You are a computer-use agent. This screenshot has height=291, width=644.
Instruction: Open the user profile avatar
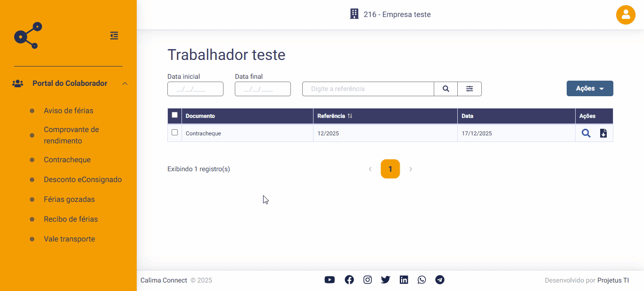[x=626, y=15]
